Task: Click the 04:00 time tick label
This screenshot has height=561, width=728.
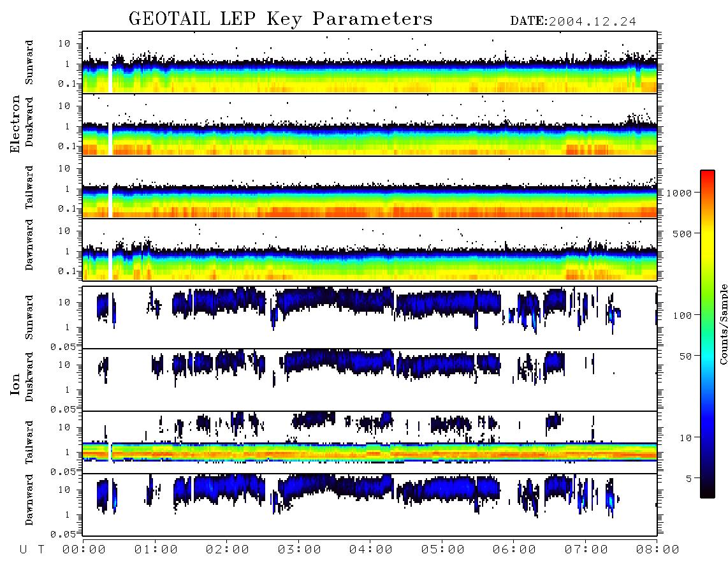Action: pyautogui.click(x=370, y=550)
